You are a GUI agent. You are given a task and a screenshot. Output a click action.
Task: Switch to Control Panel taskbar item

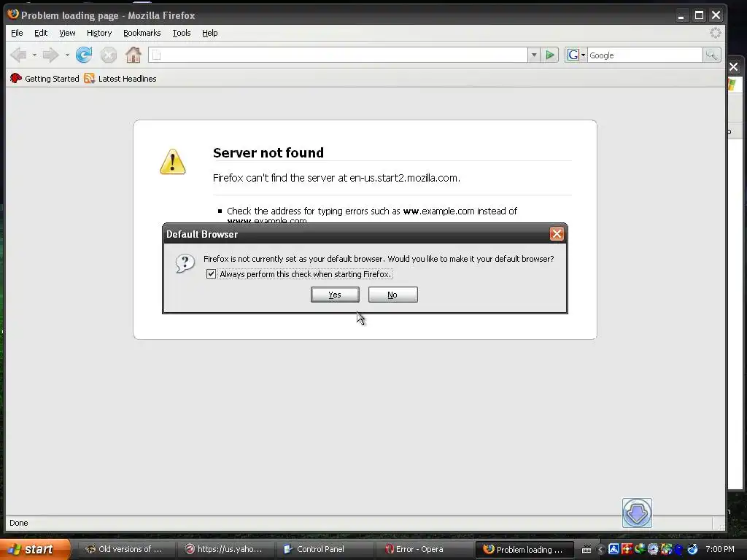click(x=324, y=549)
